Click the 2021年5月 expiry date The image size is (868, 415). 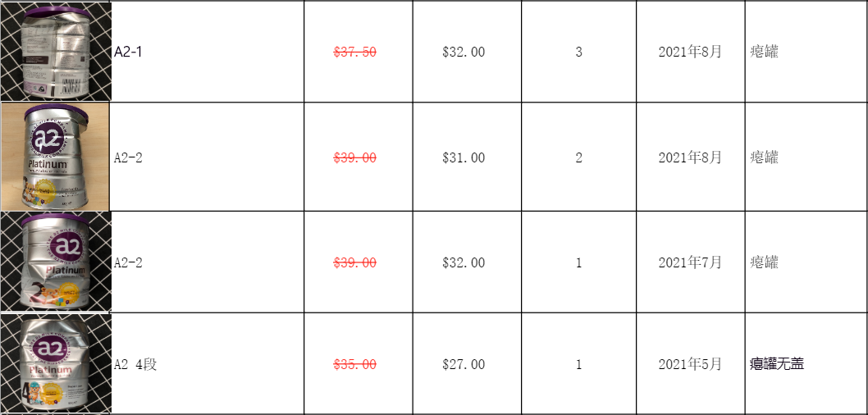click(690, 364)
